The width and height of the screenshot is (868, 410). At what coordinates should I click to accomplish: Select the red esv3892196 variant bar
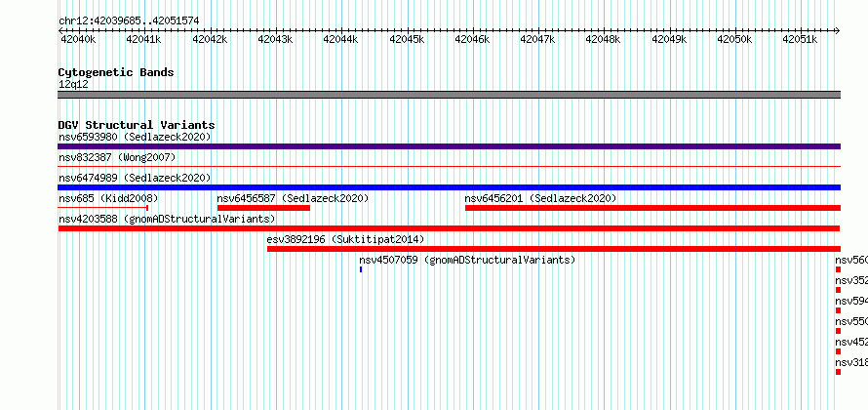[x=554, y=249]
